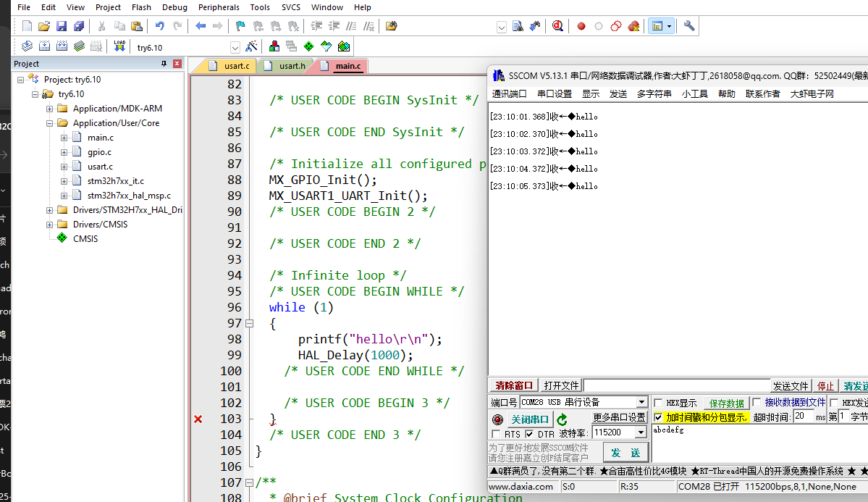
Task: Open the SVCS menu
Action: coord(290,7)
